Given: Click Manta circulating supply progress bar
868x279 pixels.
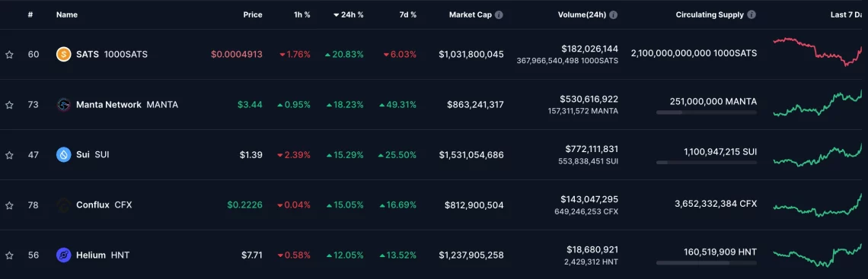Looking at the screenshot, I should point(707,113).
